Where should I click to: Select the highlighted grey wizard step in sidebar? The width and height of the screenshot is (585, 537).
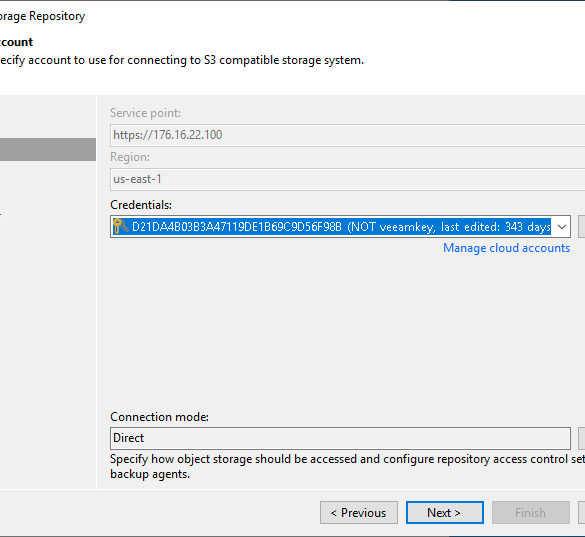pos(48,150)
